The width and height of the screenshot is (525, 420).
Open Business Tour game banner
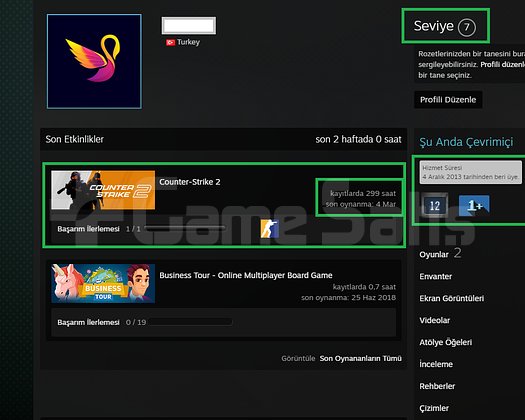(103, 283)
